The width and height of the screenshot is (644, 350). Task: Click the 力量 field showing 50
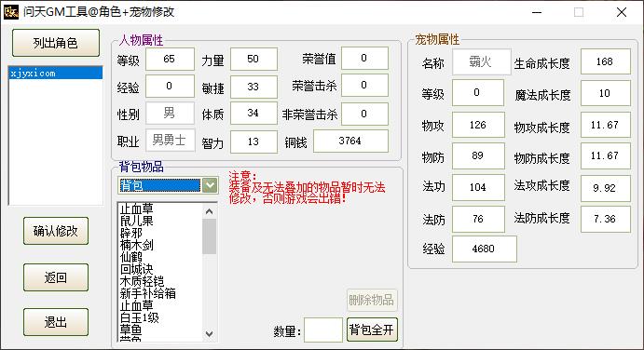pos(253,59)
